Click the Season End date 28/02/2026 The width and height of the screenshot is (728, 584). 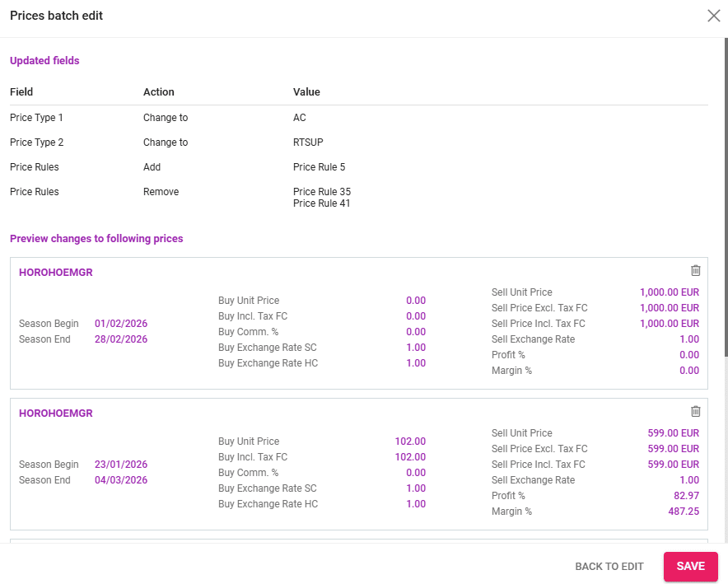click(x=120, y=339)
